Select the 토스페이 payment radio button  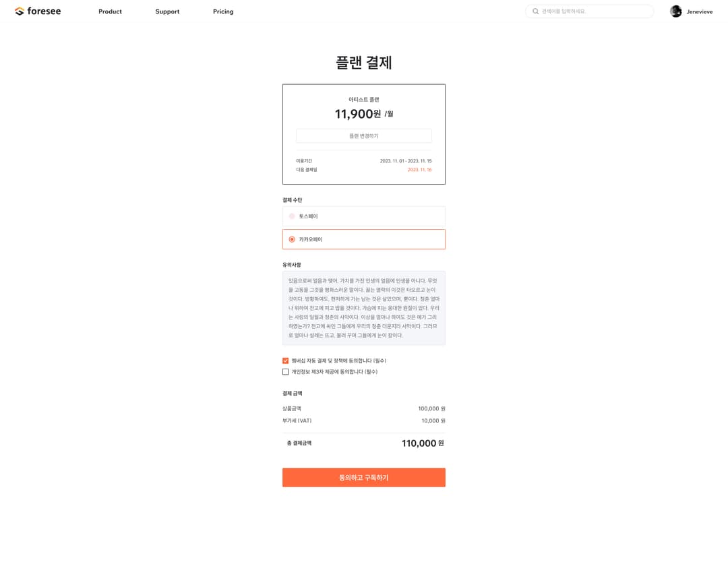(x=292, y=216)
